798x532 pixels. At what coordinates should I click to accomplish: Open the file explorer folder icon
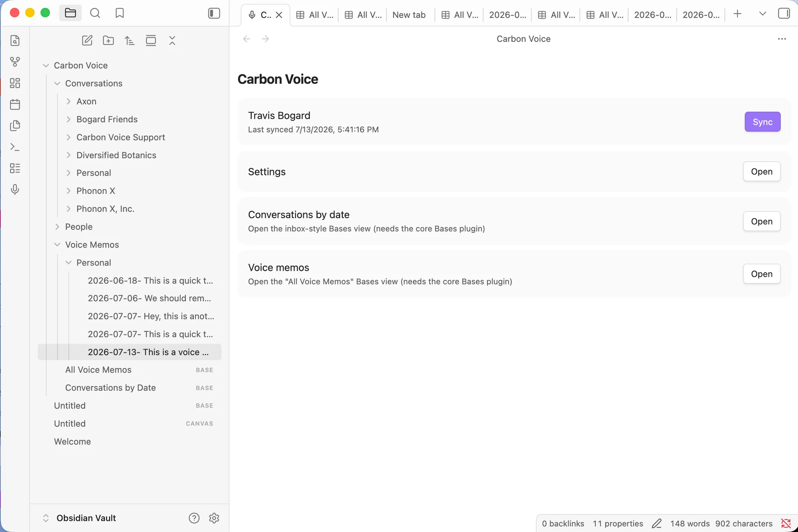pyautogui.click(x=70, y=13)
